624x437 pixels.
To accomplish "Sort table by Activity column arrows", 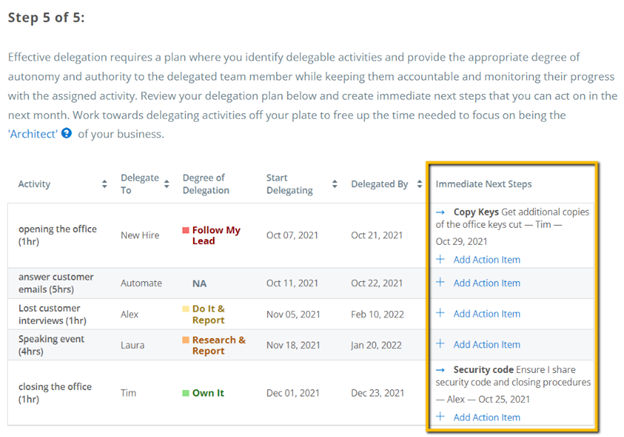I will click(104, 184).
